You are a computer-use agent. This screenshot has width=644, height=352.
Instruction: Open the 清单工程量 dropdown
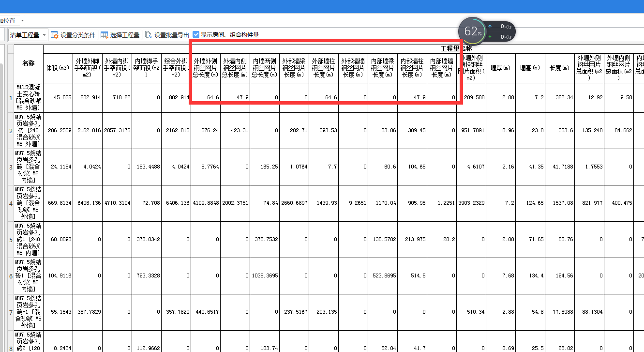[29, 35]
